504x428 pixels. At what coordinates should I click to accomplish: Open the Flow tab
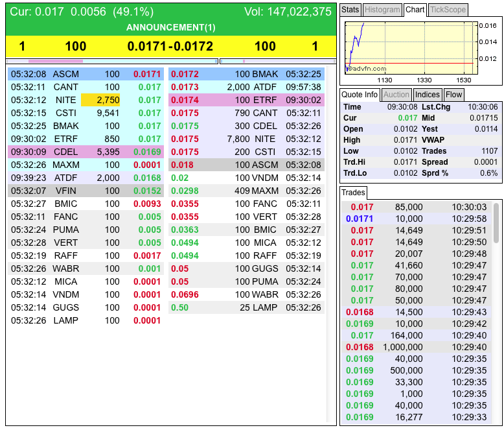click(x=454, y=95)
